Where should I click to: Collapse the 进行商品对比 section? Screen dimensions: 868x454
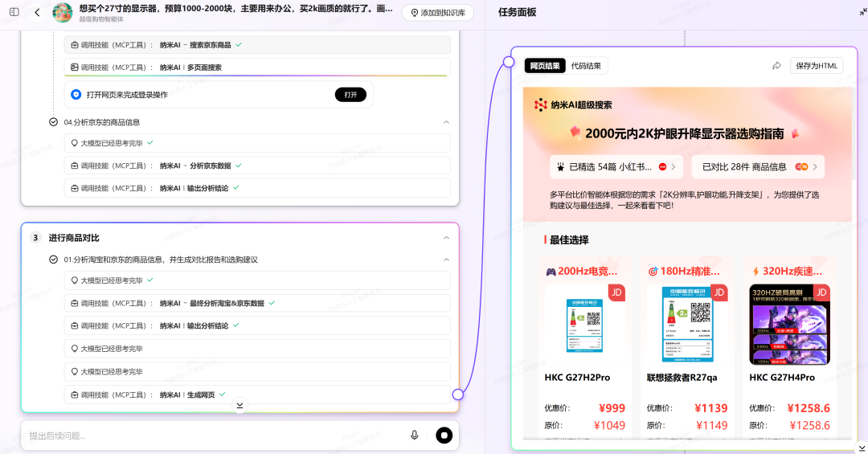point(446,238)
